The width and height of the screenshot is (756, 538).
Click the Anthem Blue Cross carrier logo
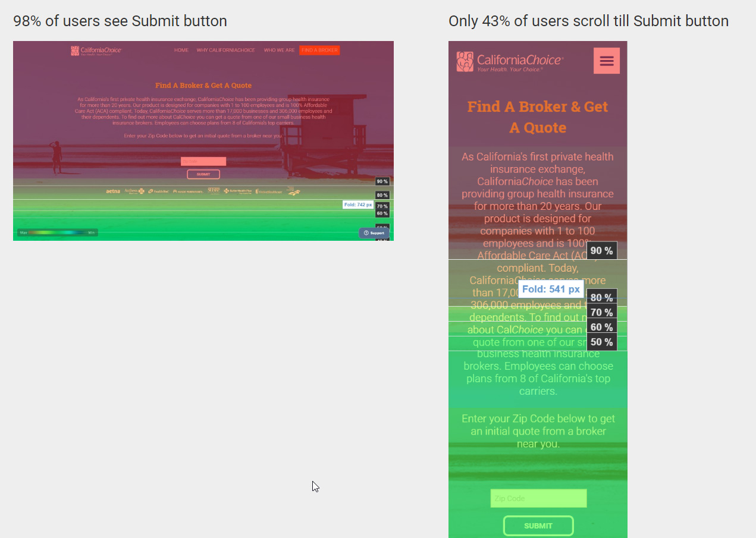pyautogui.click(x=134, y=191)
